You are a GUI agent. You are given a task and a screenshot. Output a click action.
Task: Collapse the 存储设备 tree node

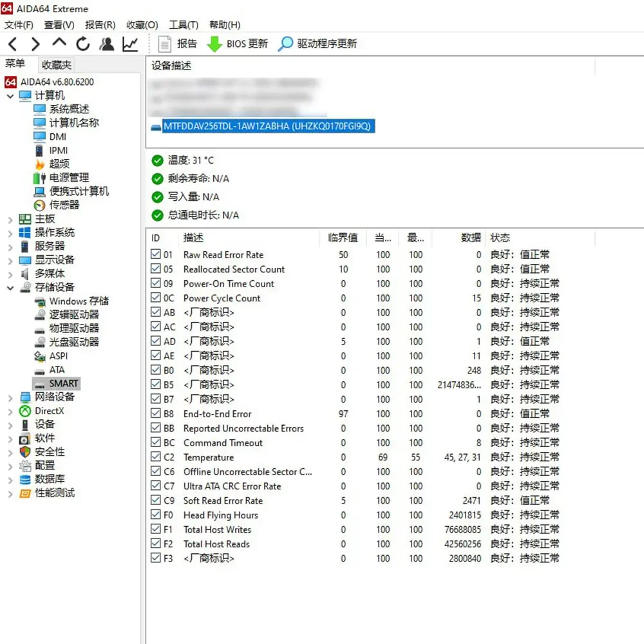click(x=10, y=288)
